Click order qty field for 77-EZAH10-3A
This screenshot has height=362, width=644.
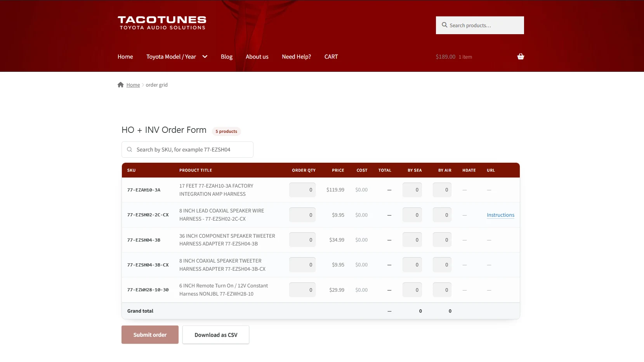[x=302, y=190]
